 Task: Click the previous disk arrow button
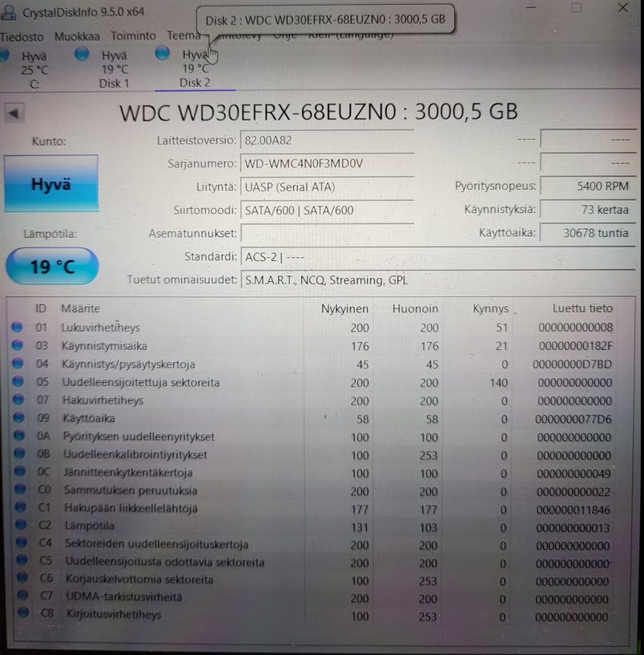point(14,113)
